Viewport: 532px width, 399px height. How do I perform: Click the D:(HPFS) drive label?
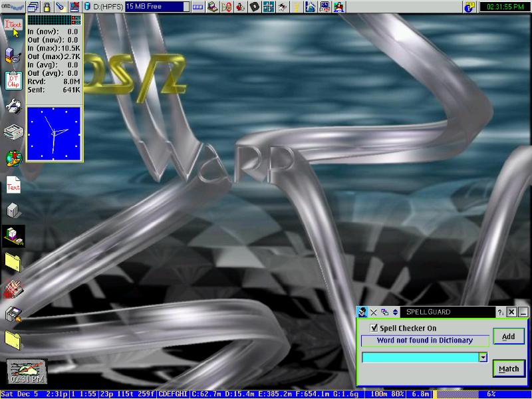(x=108, y=7)
